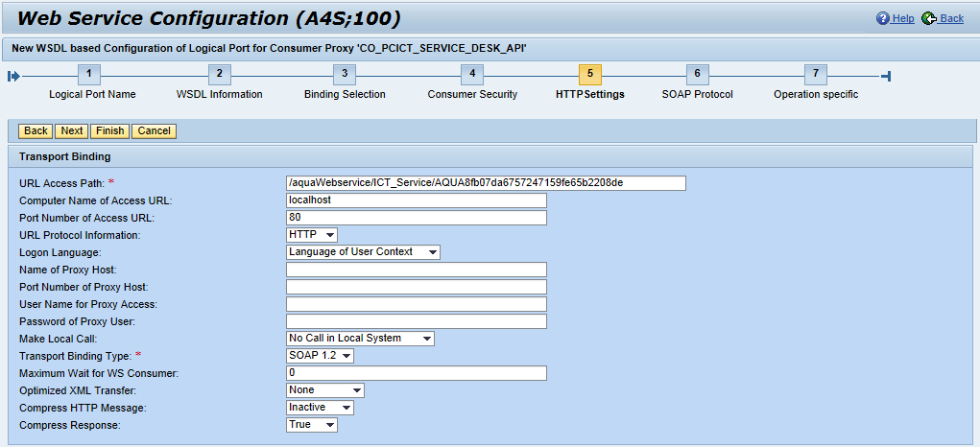Open step 4 Consumer Security
Image resolution: width=980 pixels, height=447 pixels.
471,75
